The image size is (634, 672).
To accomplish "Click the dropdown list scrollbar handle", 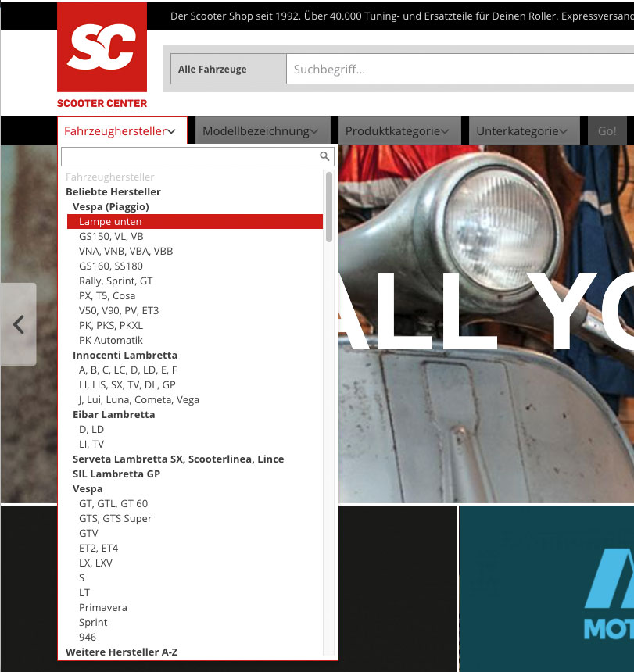I will pyautogui.click(x=329, y=207).
